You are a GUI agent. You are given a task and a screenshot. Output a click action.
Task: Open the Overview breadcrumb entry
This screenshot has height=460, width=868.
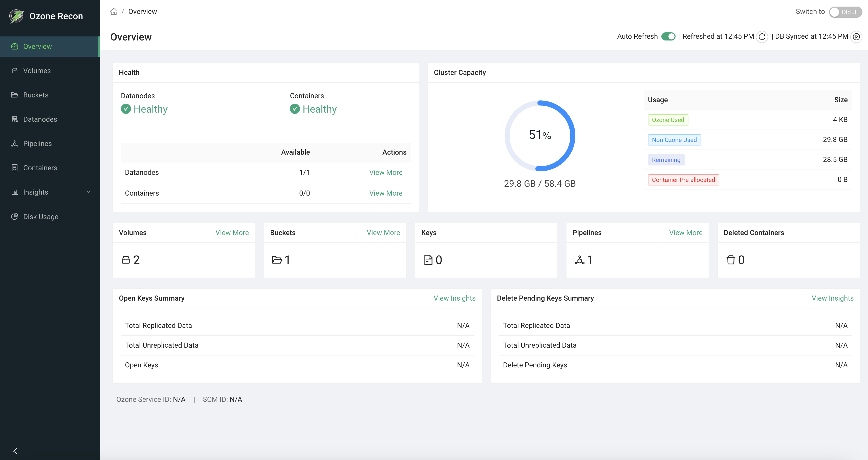click(142, 11)
